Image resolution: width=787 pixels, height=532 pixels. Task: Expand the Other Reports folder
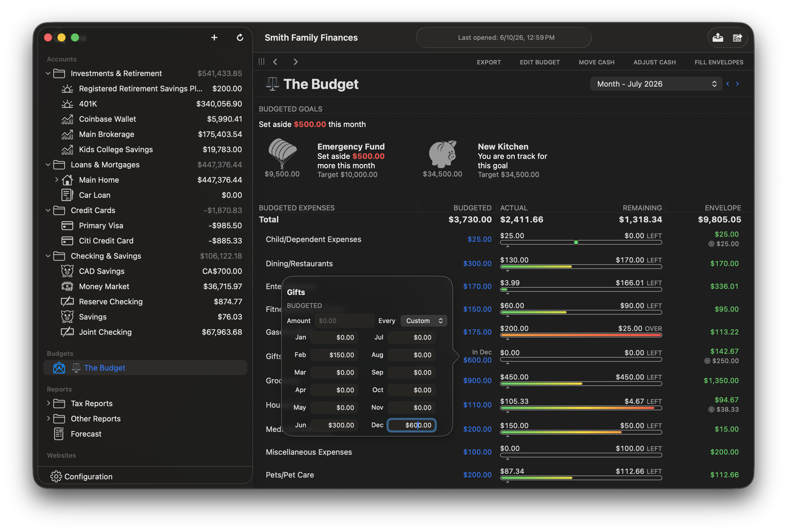48,419
